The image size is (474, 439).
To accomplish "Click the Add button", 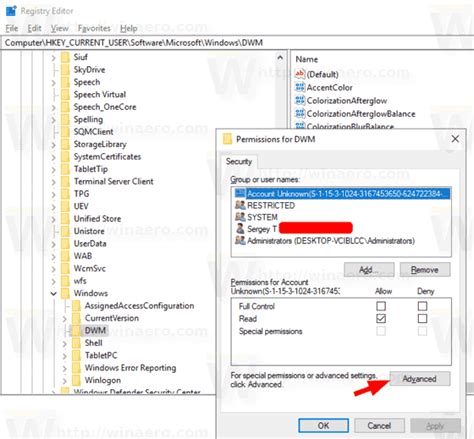I will point(369,270).
